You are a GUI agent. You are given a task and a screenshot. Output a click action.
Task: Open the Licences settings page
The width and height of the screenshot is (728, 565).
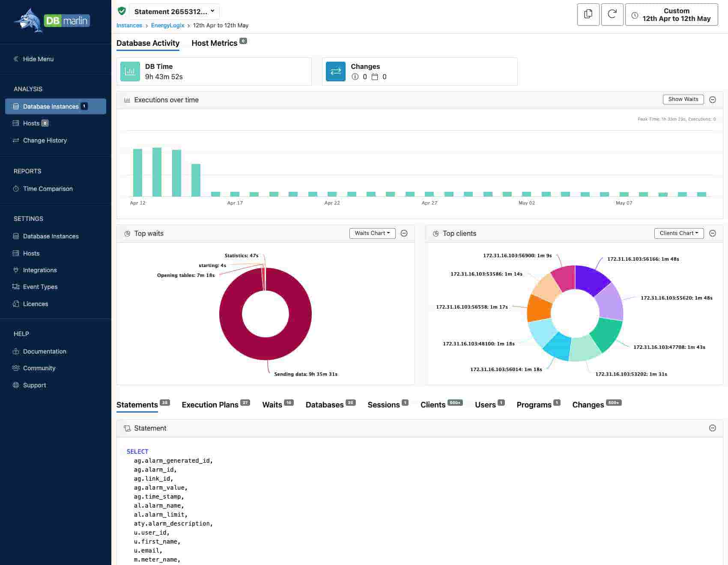click(x=35, y=304)
